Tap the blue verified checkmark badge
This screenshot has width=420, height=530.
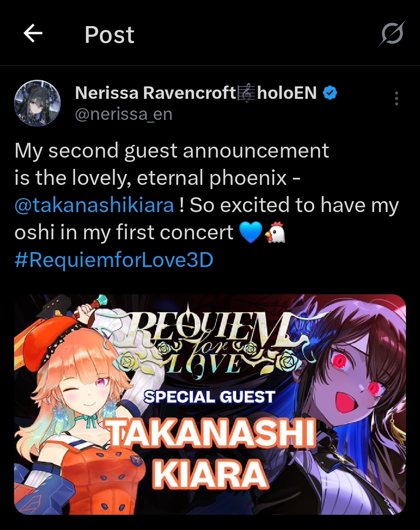click(330, 93)
